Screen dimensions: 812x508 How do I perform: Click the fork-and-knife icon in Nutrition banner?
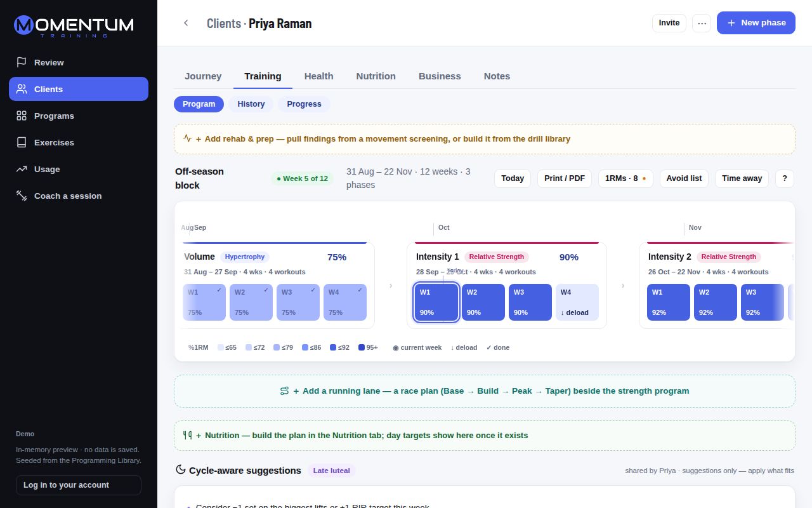pyautogui.click(x=187, y=436)
